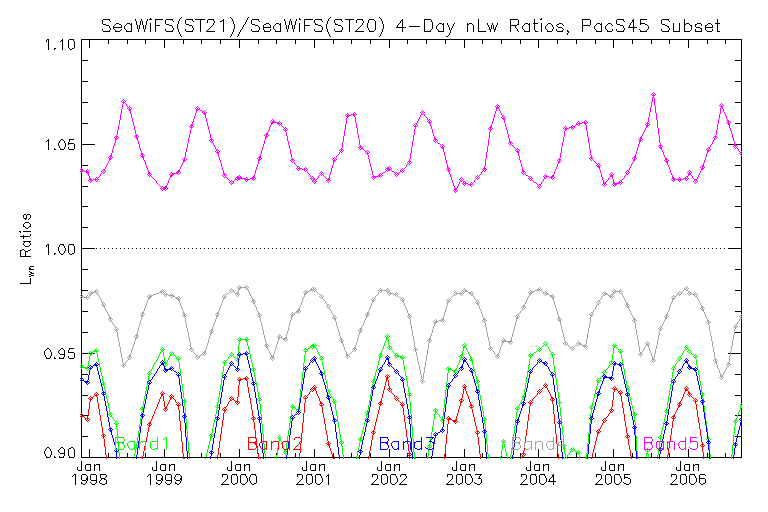Click the 0.95 y-axis label

[60, 353]
